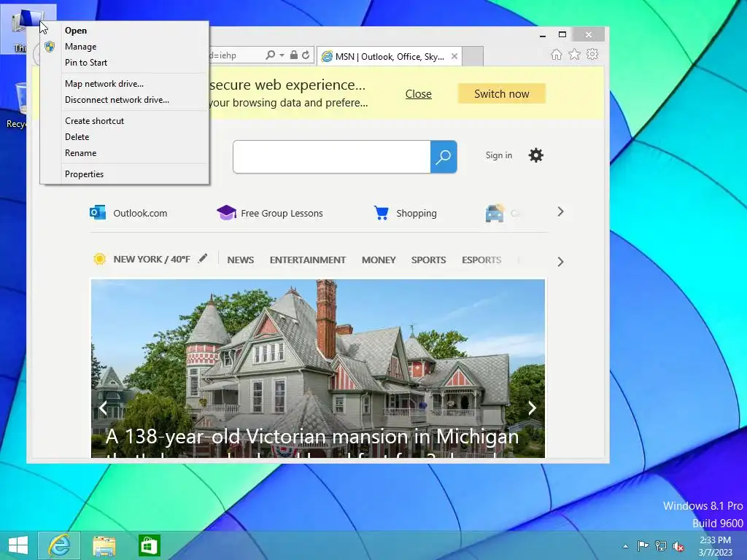This screenshot has width=747, height=560.
Task: Go to the browser Home icon
Action: point(556,54)
